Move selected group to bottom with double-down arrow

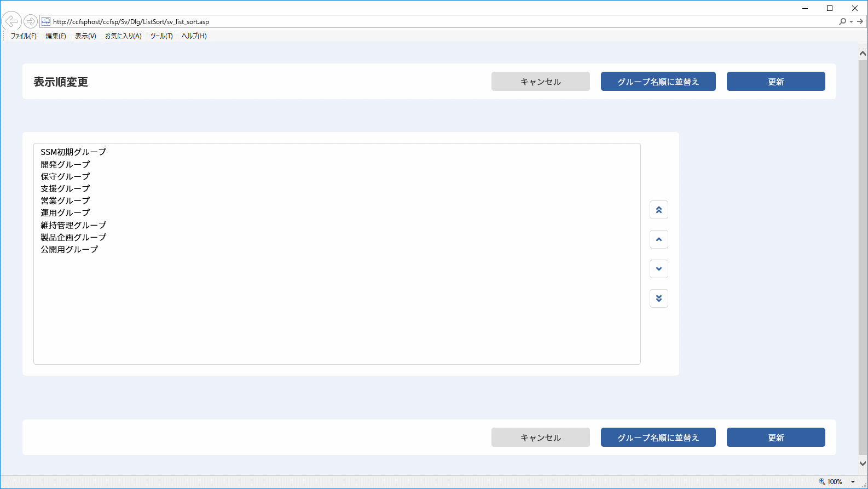[x=659, y=298]
